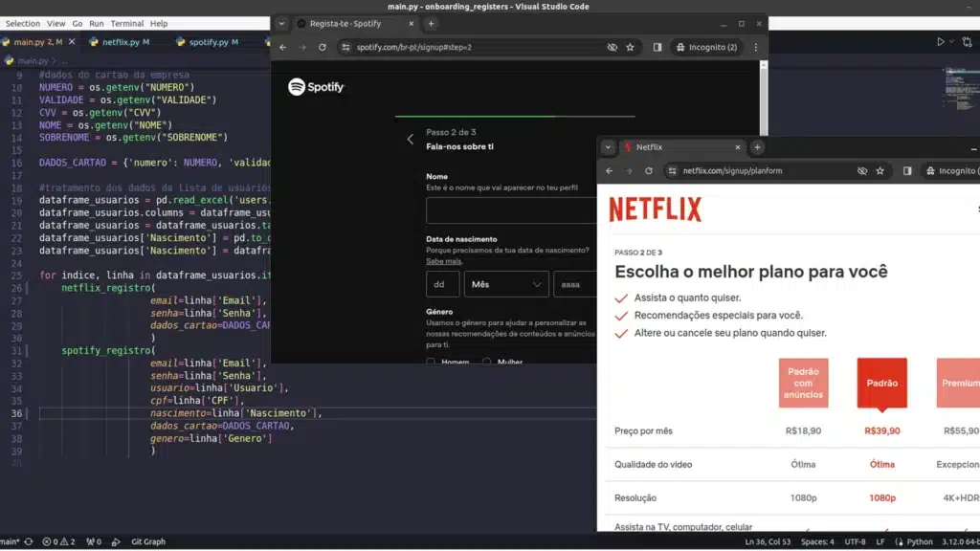Select the Padrão plan tile

click(881, 383)
